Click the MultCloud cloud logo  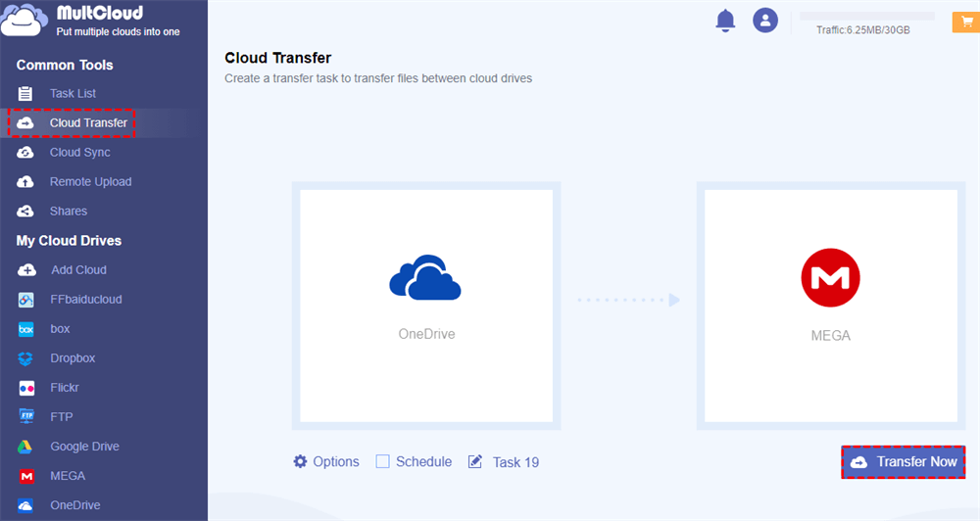[x=24, y=20]
